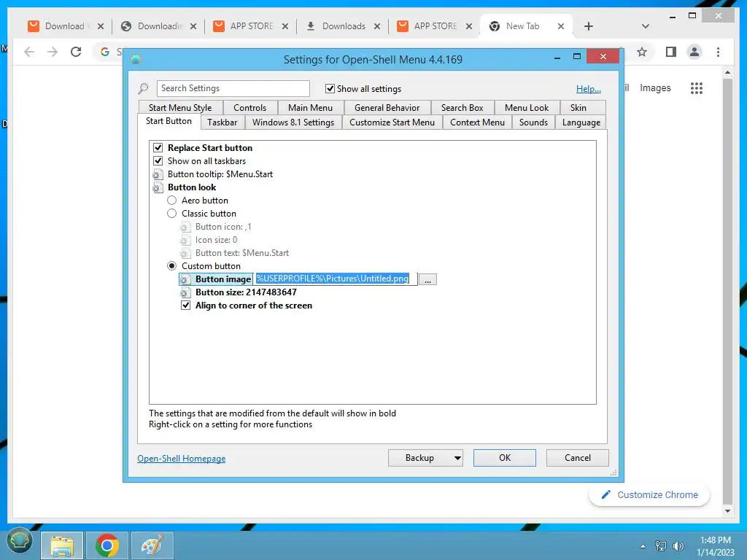Toggle Align to corner of the screen
Viewport: 747px width, 560px height.
[186, 306]
